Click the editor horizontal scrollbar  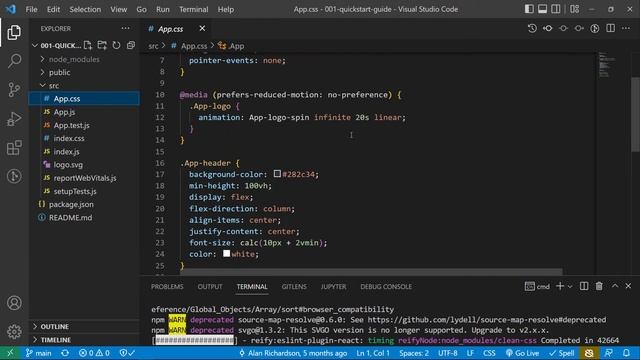click(370, 272)
